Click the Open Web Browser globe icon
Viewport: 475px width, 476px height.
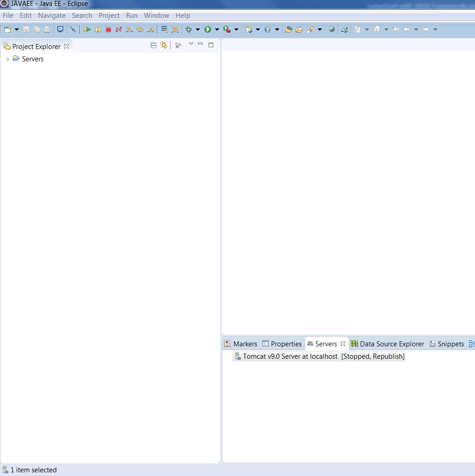332,29
